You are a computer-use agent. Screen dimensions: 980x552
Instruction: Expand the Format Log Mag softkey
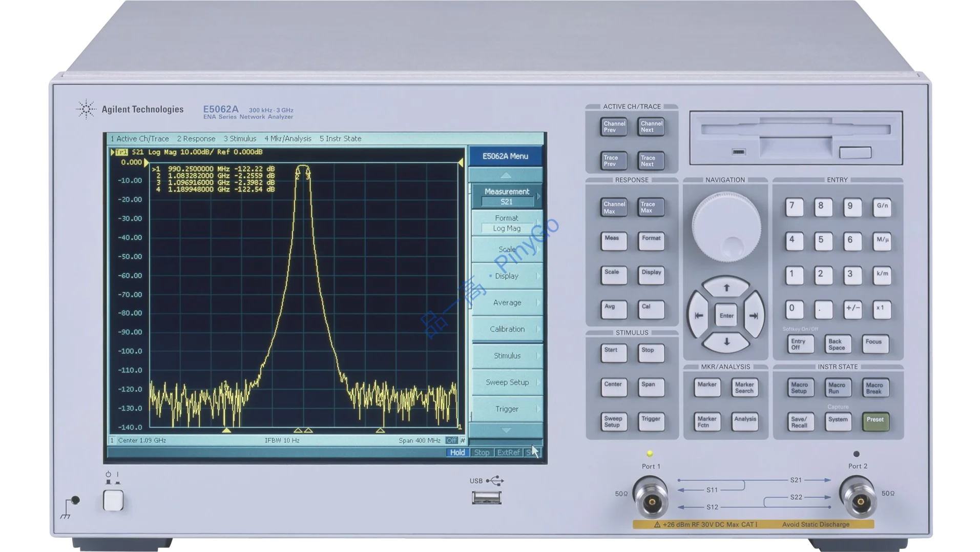pos(507,223)
